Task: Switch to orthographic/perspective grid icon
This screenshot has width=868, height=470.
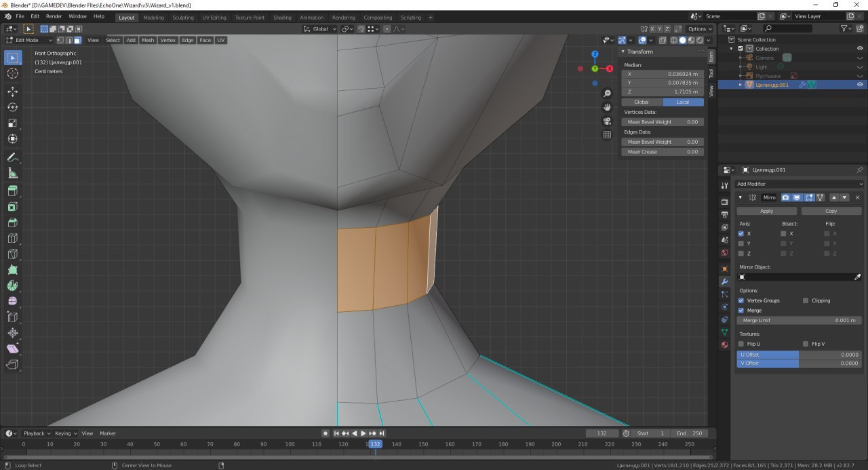Action: (x=607, y=134)
